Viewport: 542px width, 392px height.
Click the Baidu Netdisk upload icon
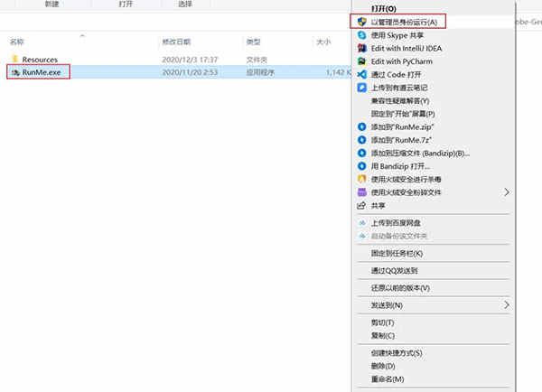pyautogui.click(x=362, y=223)
